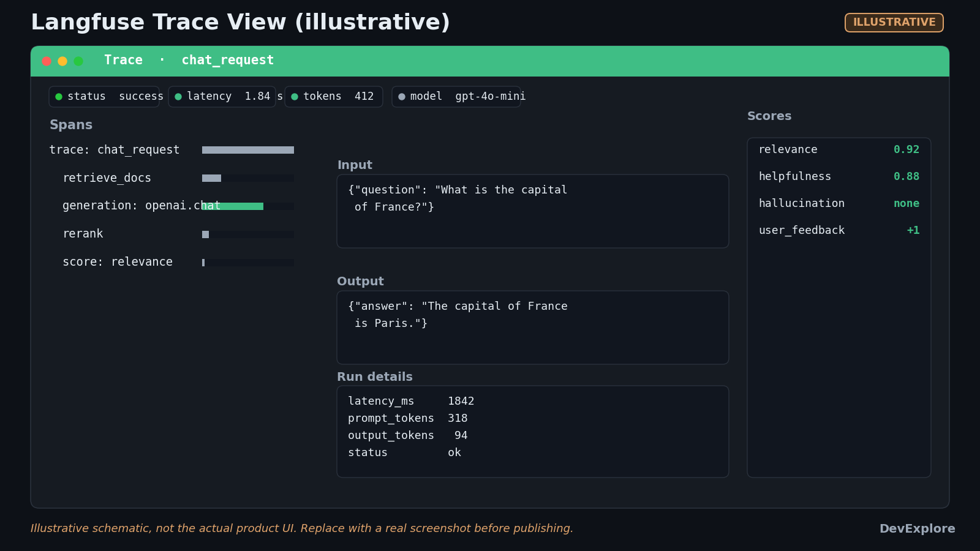Select the retrieve_docs span
980x551 pixels.
point(171,178)
